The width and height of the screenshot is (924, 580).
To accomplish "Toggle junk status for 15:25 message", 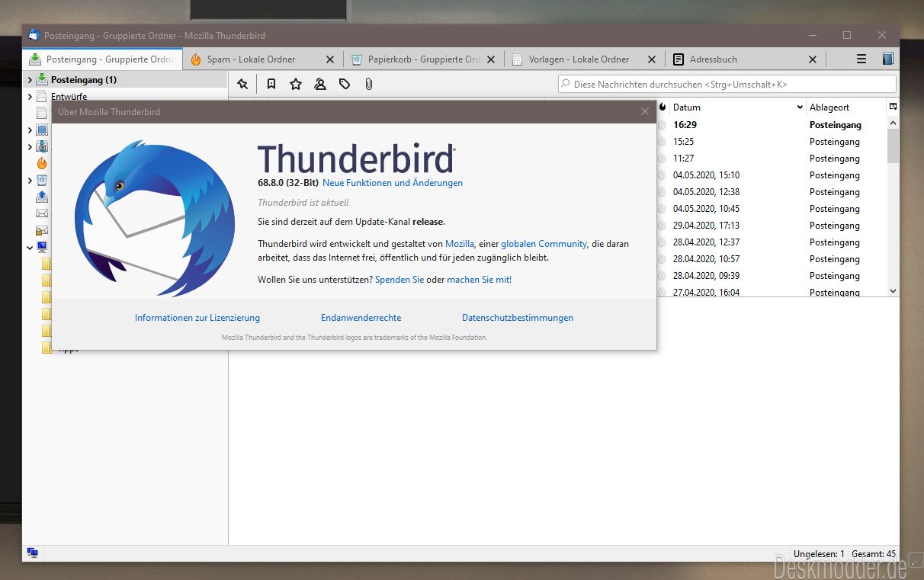I will (x=662, y=142).
